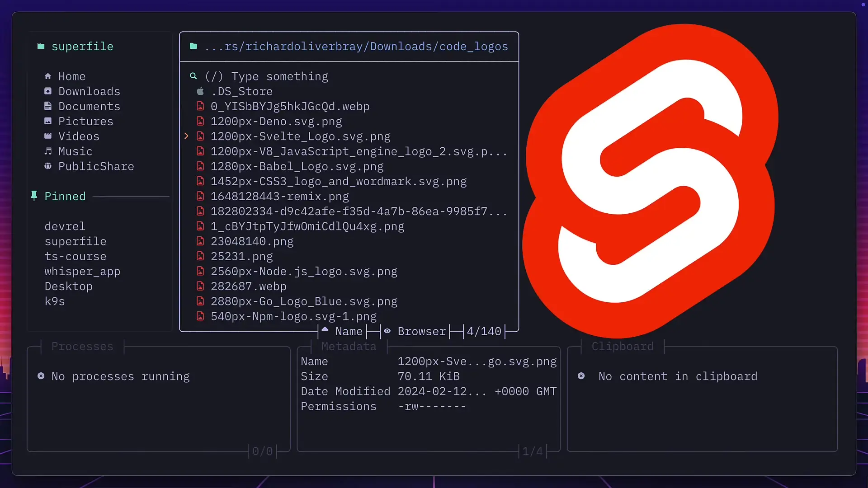Click the selection chevron on Svelte_Logo row
The height and width of the screenshot is (488, 868).
tap(186, 136)
